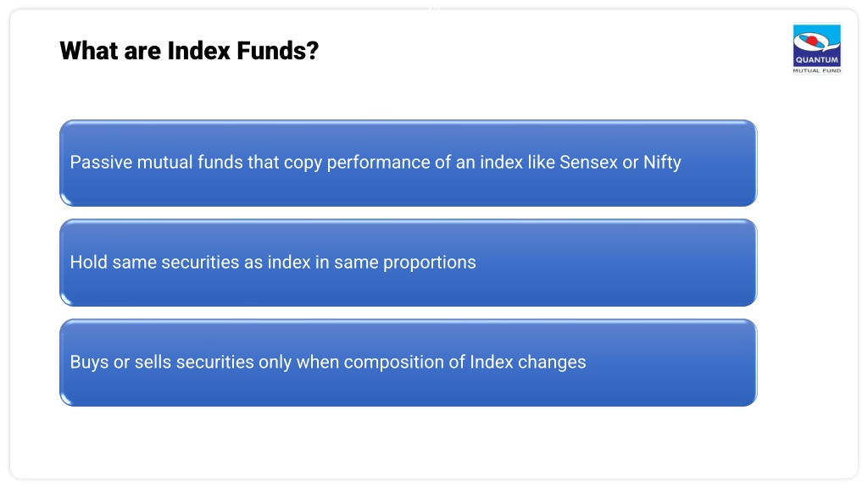This screenshot has height=488, width=868.
Task: Click the word "Funds?" in the heading
Action: click(277, 51)
